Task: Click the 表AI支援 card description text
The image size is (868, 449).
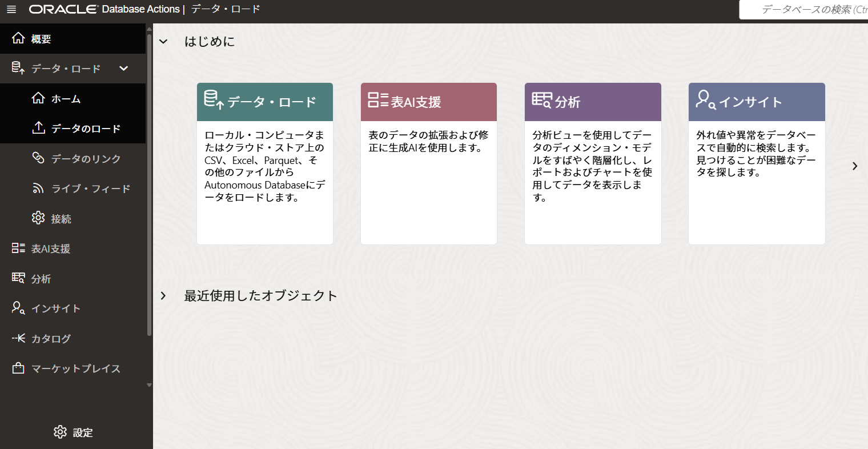Action: click(x=428, y=141)
